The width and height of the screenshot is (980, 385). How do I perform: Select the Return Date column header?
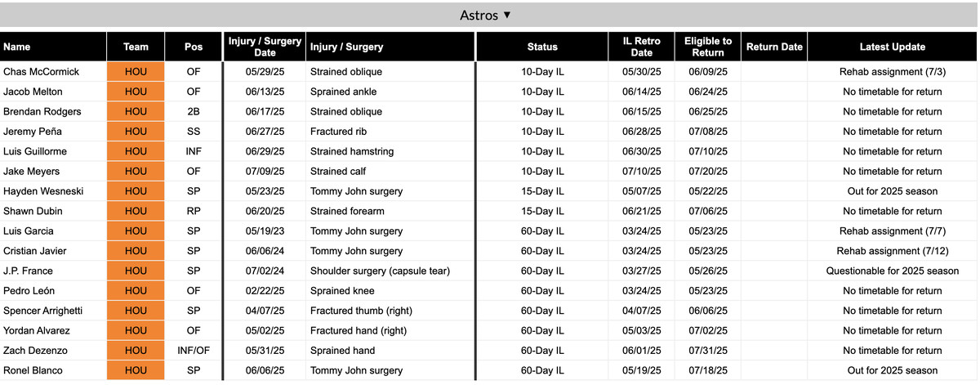coord(774,47)
